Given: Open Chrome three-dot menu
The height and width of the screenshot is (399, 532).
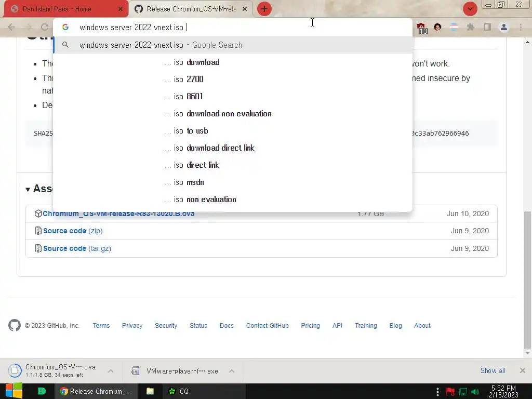Looking at the screenshot, I should [521, 27].
